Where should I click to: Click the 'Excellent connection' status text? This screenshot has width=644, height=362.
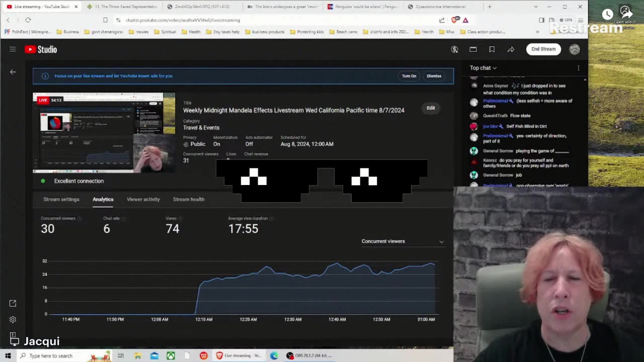(x=79, y=181)
